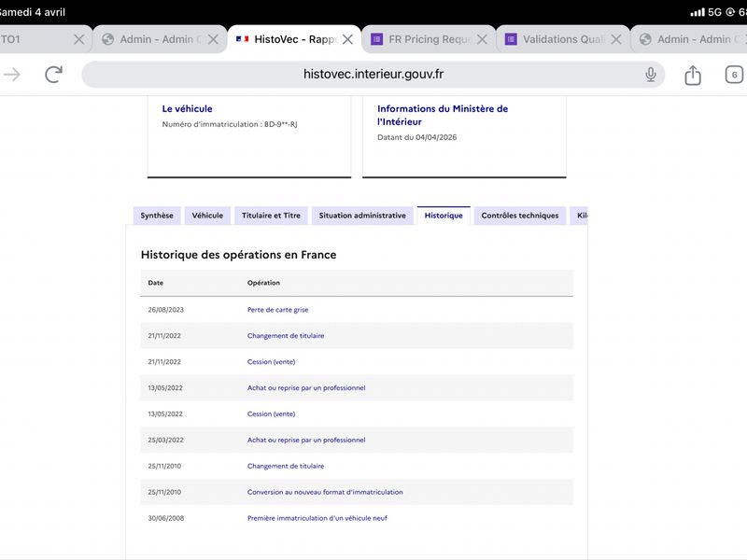The width and height of the screenshot is (747, 560).
Task: Open the tab overview showing 6 tabs
Action: click(734, 75)
